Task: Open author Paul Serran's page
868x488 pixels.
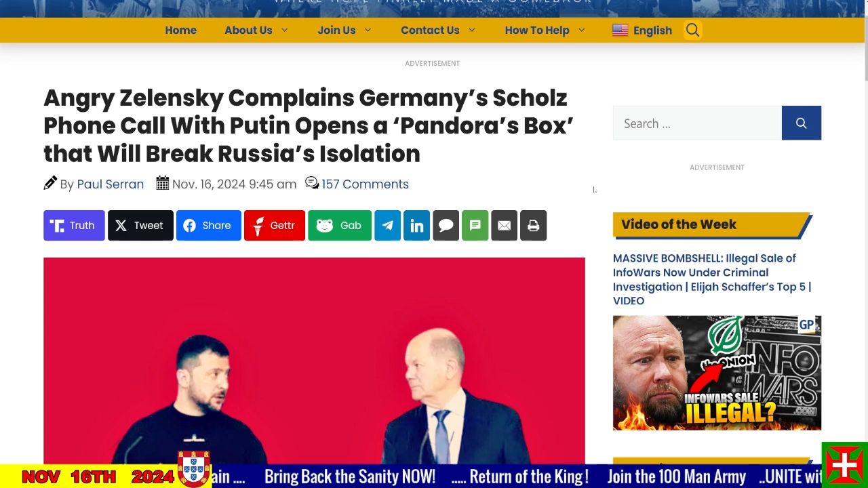Action: tap(111, 184)
